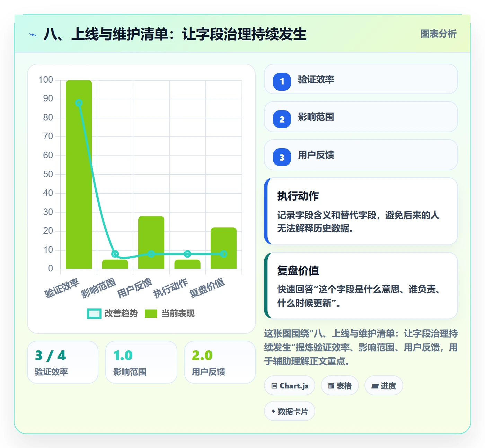
Task: Click the tall 验证效率 bar in chart
Action: [79, 174]
